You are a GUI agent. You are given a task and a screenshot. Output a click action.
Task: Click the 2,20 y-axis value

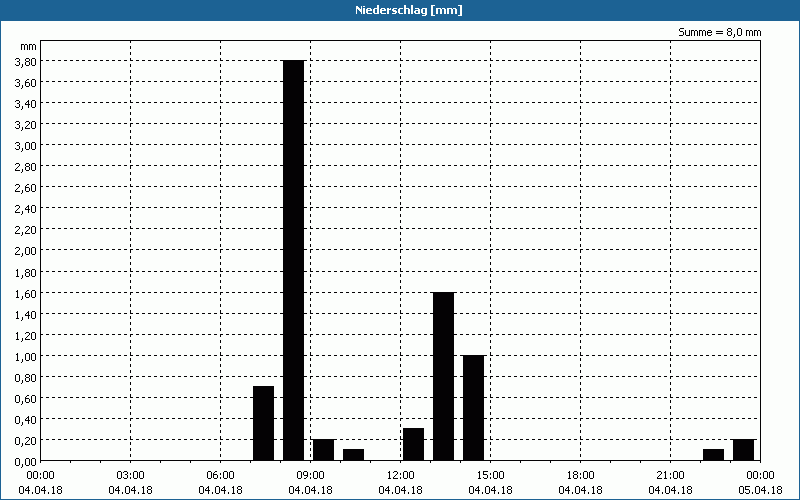[x=25, y=230]
